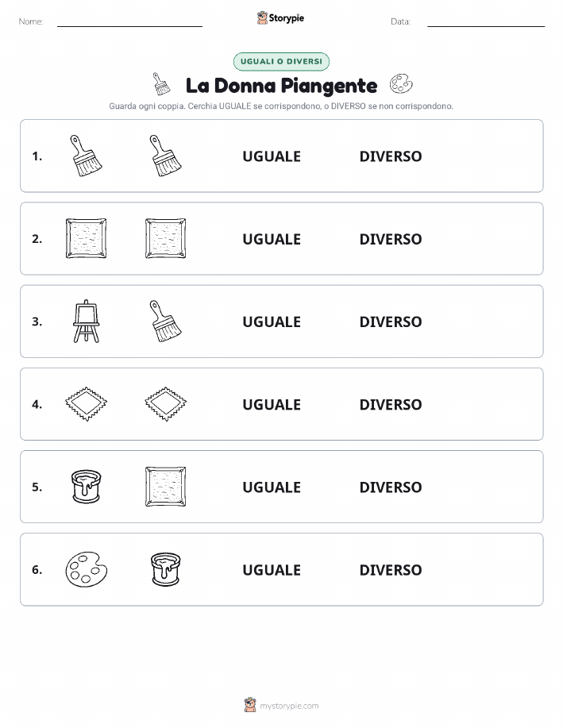Image resolution: width=563 pixels, height=728 pixels.
Task: Click the Data input line
Action: click(x=486, y=23)
